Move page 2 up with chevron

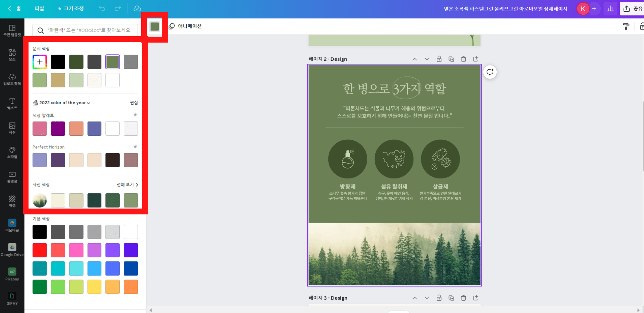click(415, 59)
